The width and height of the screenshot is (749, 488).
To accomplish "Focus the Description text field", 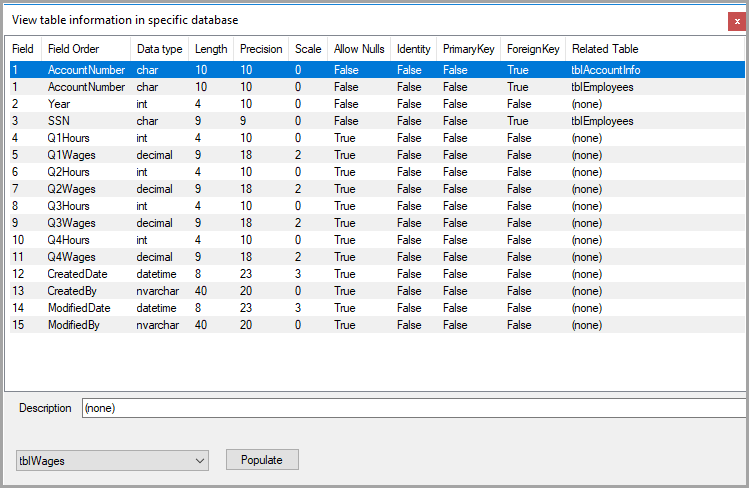I will (x=415, y=408).
